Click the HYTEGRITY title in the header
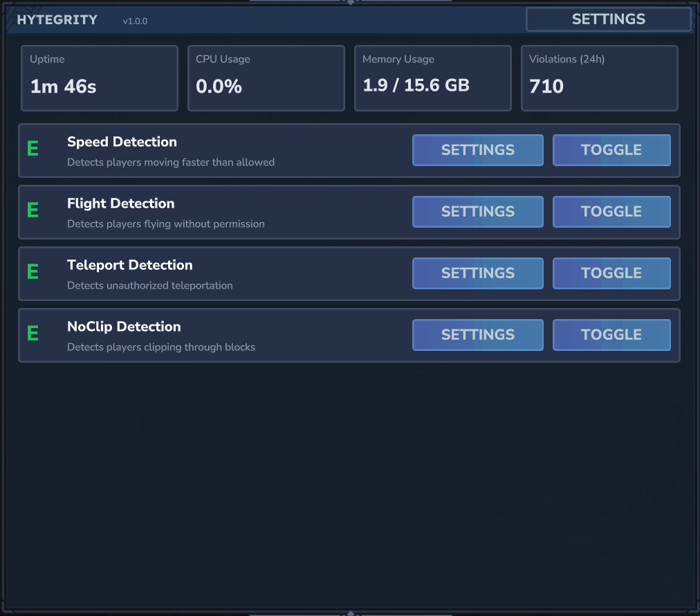This screenshot has height=616, width=700. coord(57,20)
